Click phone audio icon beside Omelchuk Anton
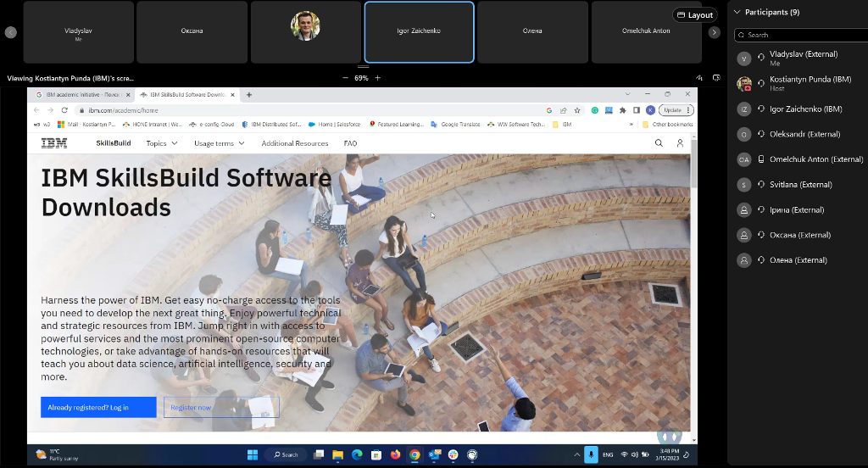Image resolution: width=868 pixels, height=468 pixels. coord(761,159)
